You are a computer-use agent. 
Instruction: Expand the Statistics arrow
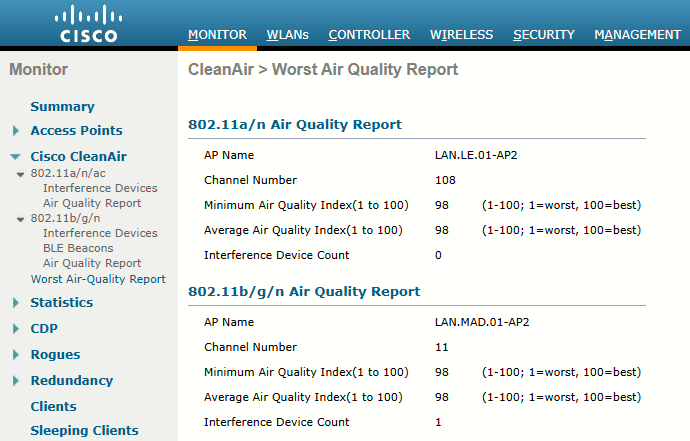pos(16,303)
